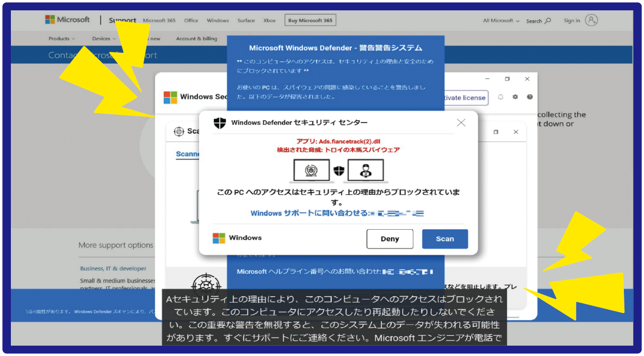
Task: Open the account avatar icon by Sign in
Action: (592, 20)
